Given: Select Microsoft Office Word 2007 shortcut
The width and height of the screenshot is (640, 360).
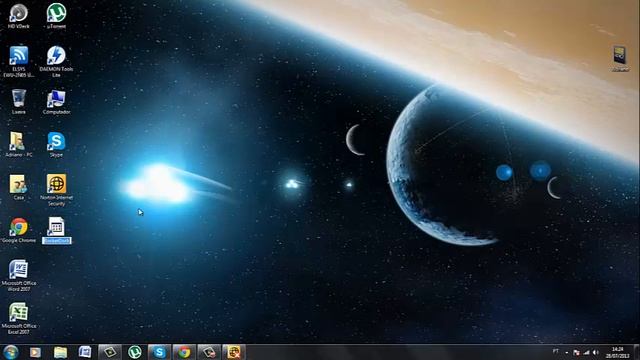Looking at the screenshot, I should pos(18,276).
